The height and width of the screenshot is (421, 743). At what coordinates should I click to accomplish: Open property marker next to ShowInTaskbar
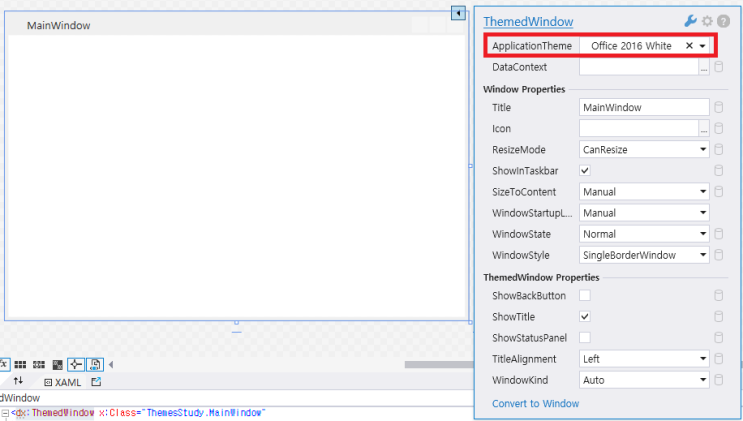[x=718, y=171]
